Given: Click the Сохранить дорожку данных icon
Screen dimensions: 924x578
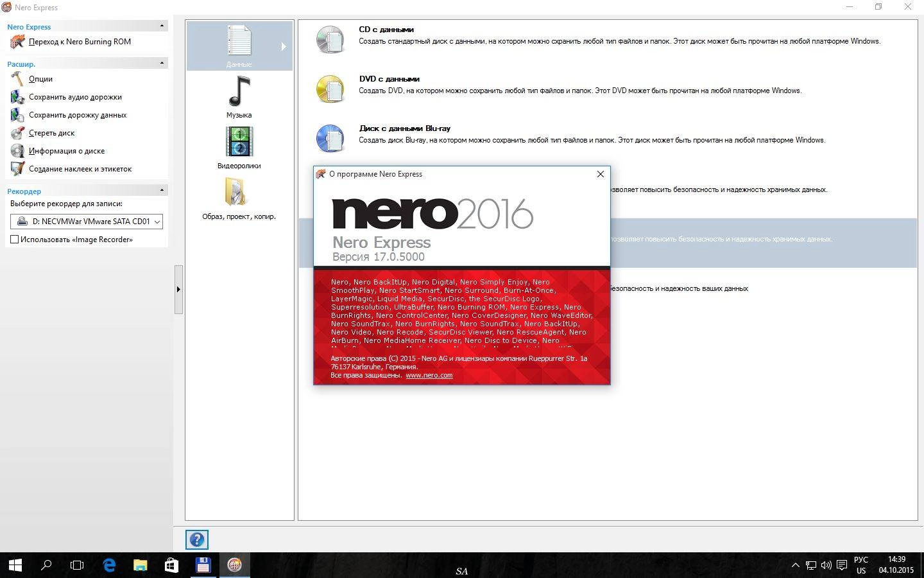Looking at the screenshot, I should pos(17,115).
